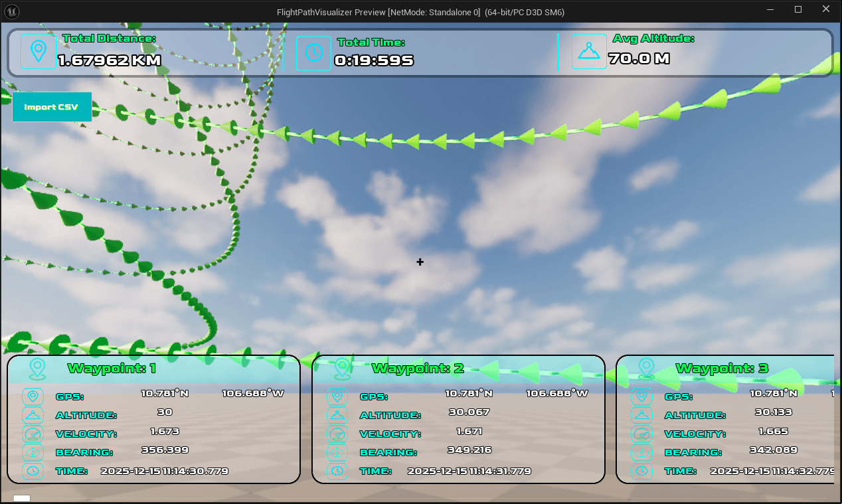The height and width of the screenshot is (504, 842).
Task: Select the GPS pin icon on Waypoint 1
Action: (x=33, y=396)
